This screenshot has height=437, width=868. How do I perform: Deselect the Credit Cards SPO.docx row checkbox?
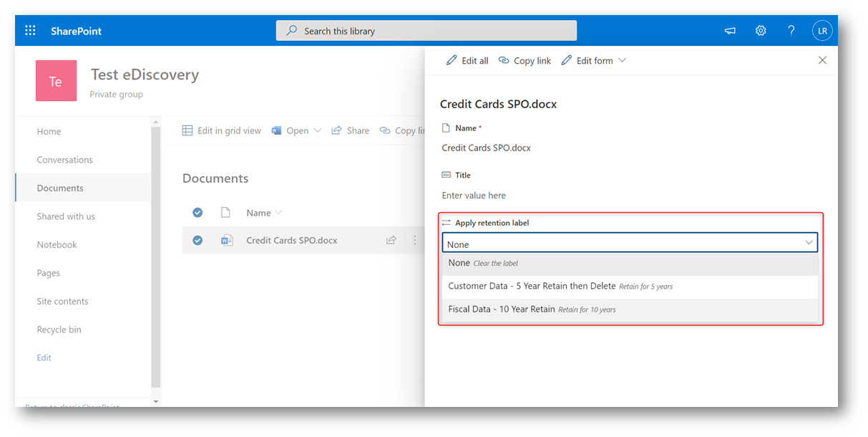[198, 241]
